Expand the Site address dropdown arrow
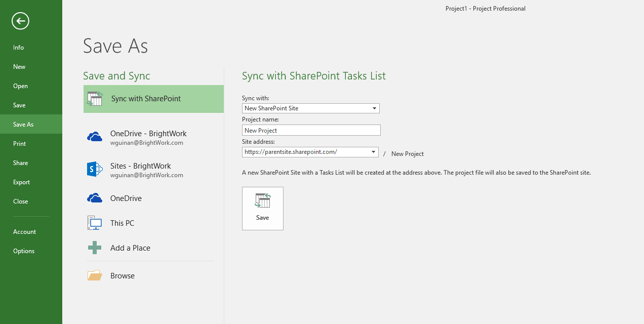 click(374, 152)
